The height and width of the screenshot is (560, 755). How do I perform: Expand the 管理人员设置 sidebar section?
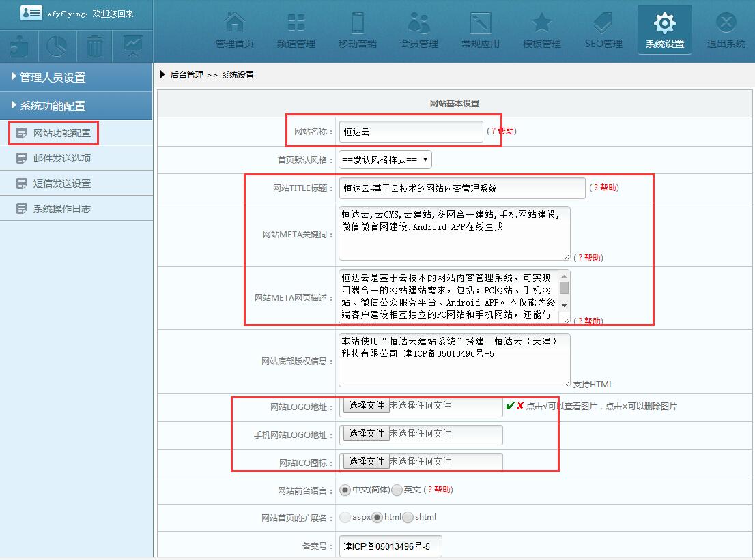(x=76, y=78)
